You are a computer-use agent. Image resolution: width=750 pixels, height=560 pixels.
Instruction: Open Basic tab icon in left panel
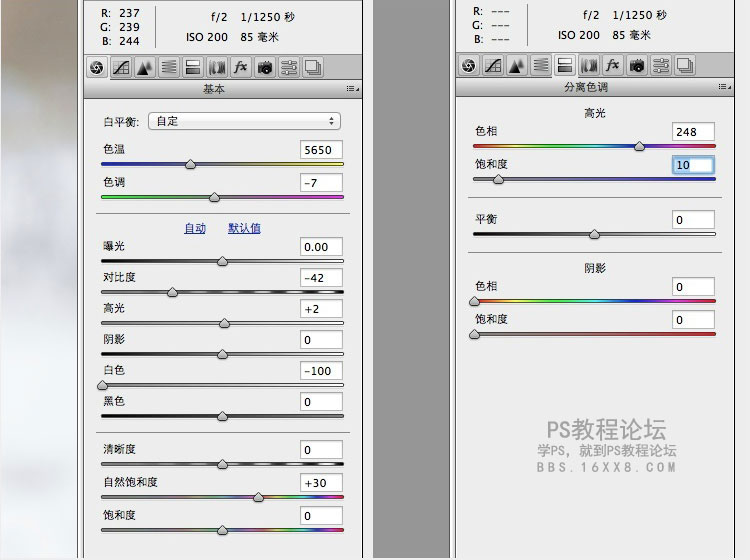(x=97, y=67)
